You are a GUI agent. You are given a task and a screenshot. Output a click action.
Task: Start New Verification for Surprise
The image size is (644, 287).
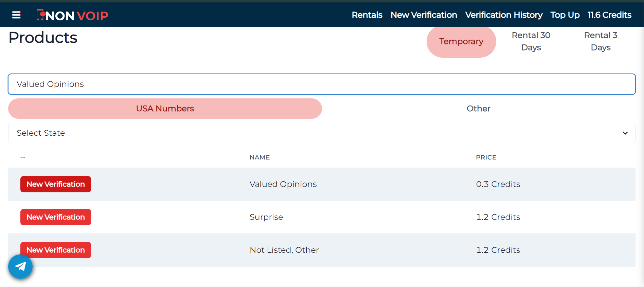(x=56, y=217)
